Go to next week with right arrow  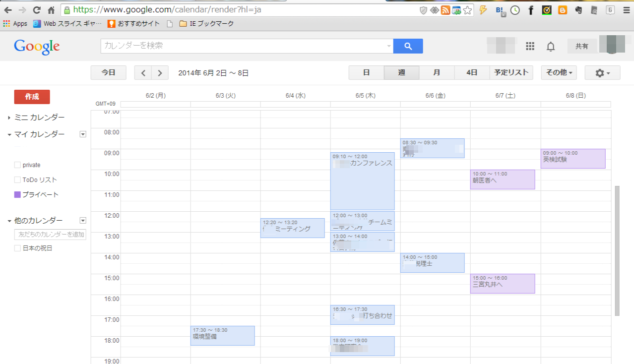tap(160, 73)
